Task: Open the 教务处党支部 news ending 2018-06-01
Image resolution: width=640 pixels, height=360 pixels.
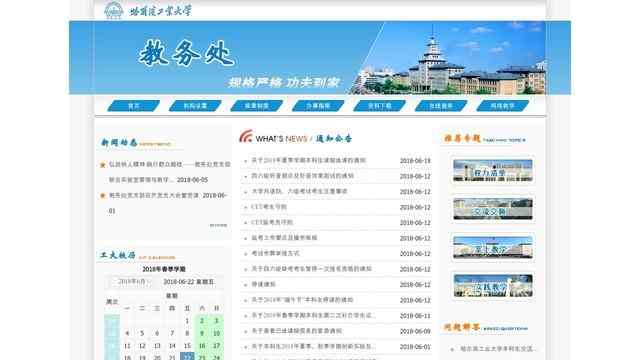Action: [x=167, y=203]
